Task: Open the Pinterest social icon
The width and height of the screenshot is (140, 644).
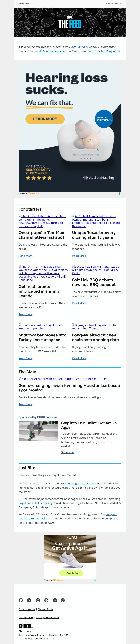Action: click(46, 600)
